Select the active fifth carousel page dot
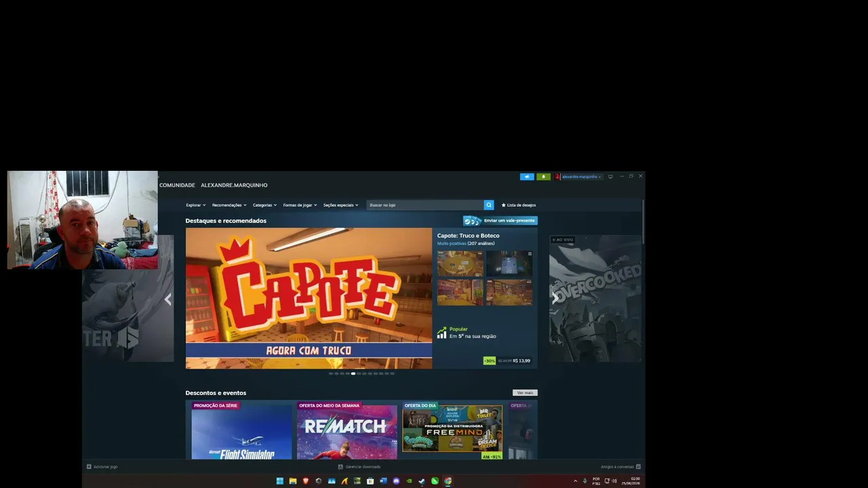This screenshot has height=488, width=868. 353,373
